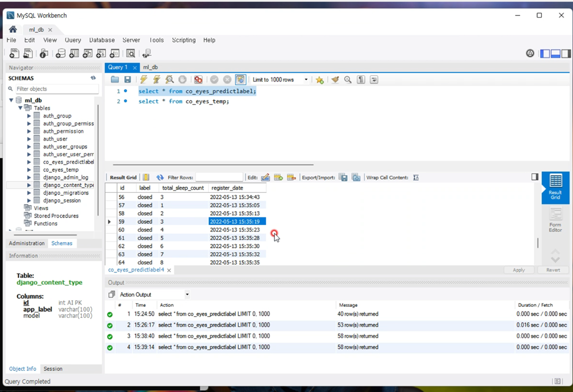The height and width of the screenshot is (392, 573).
Task: Refresh schemas list icon
Action: coord(93,78)
